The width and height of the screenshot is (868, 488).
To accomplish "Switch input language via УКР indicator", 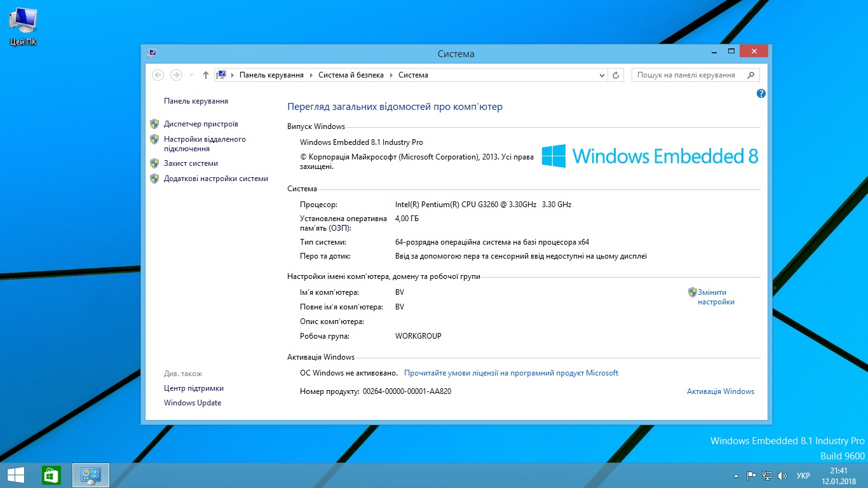I will [x=803, y=475].
